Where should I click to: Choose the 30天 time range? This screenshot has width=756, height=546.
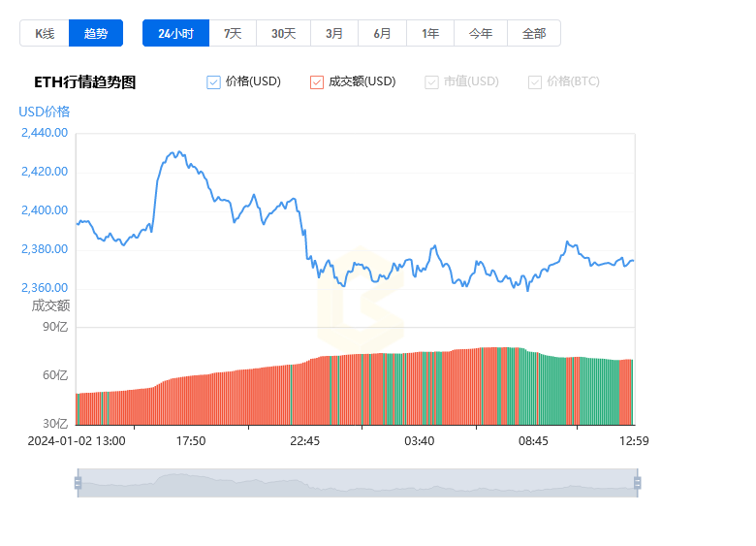pyautogui.click(x=283, y=33)
